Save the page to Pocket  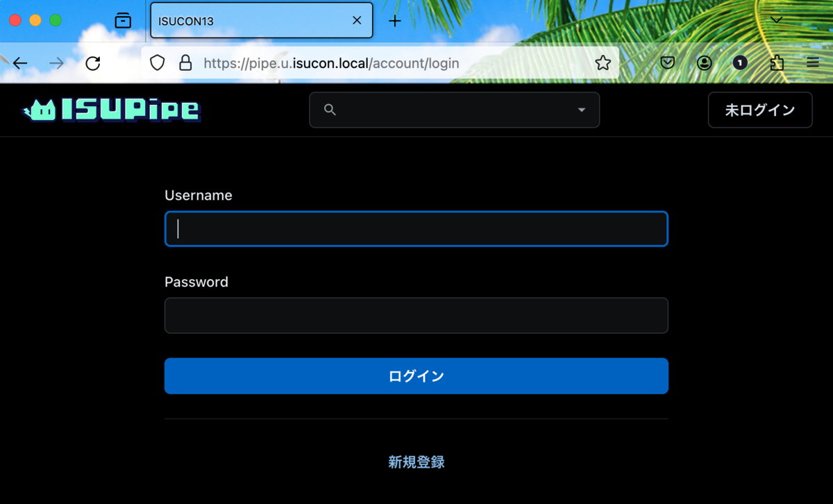point(667,62)
